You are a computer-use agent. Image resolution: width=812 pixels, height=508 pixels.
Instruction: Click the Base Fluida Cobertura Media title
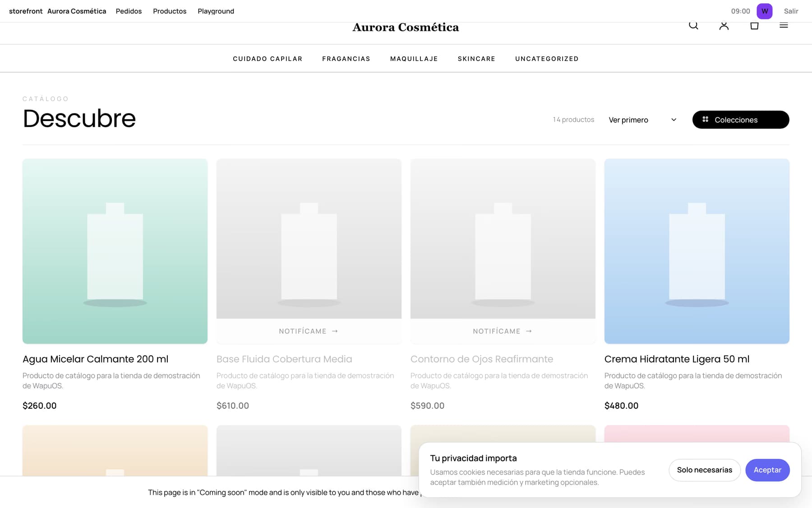pos(284,359)
